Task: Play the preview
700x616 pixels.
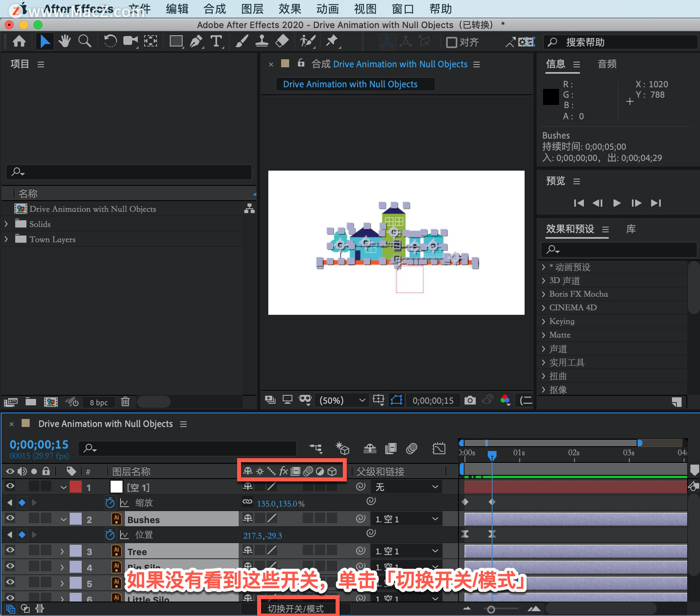Action: (x=617, y=203)
